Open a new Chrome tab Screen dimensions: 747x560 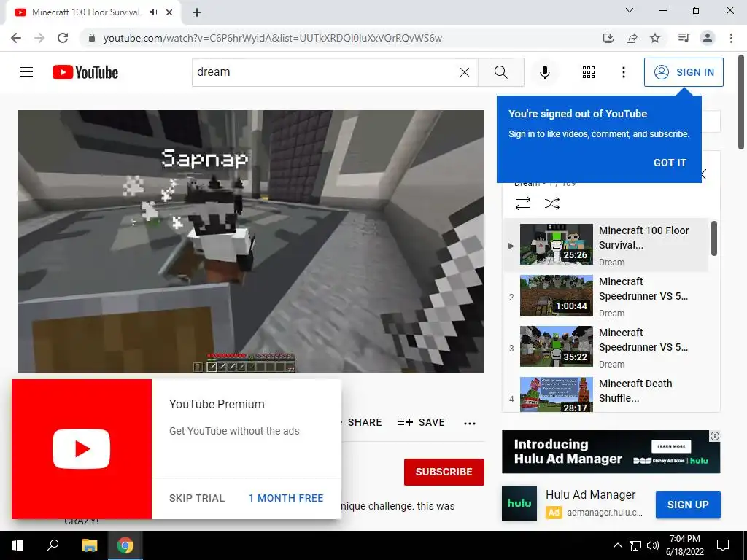(x=197, y=12)
